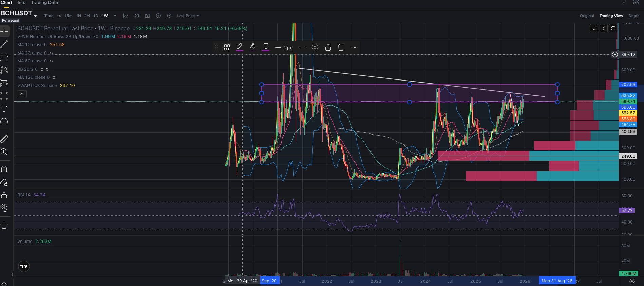This screenshot has height=286, width=644.
Task: Delete the selected rectangle drawing
Action: tap(341, 47)
